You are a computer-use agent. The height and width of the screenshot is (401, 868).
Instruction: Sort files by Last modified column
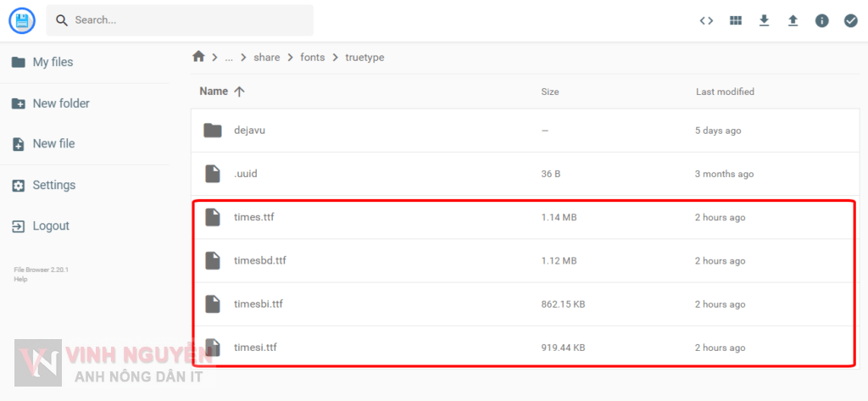pos(725,92)
